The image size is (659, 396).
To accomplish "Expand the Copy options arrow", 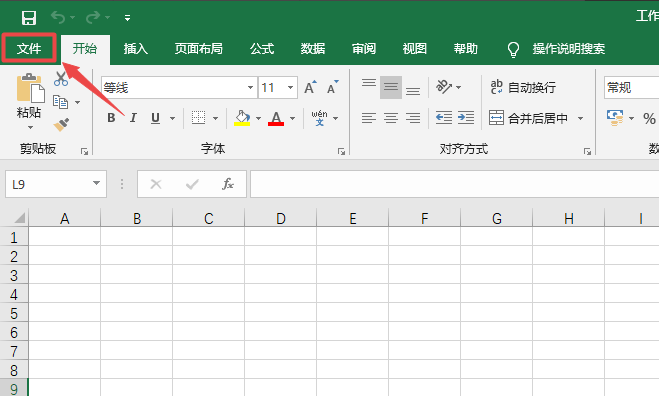I will (x=77, y=102).
